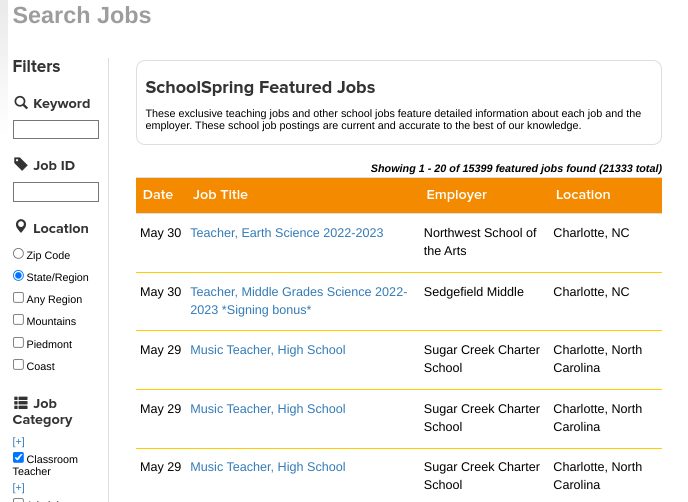This screenshot has height=502, width=688.
Task: Enable the Mountains region checkbox
Action: pyautogui.click(x=18, y=320)
